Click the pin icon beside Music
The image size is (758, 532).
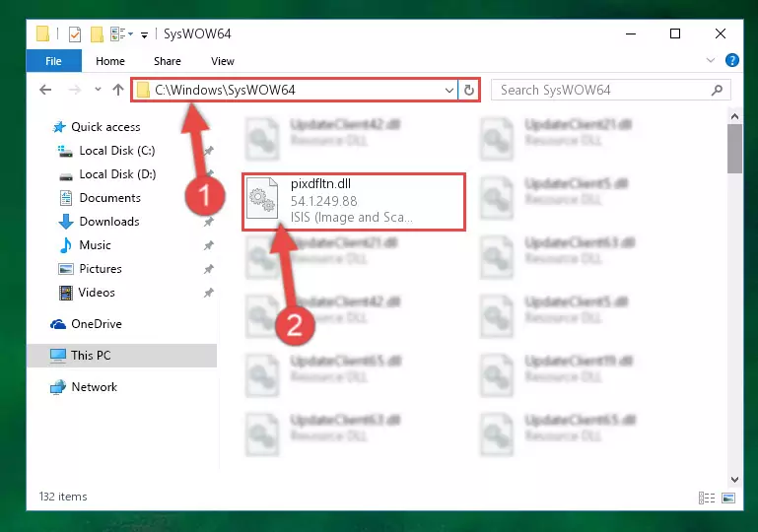pos(208,245)
